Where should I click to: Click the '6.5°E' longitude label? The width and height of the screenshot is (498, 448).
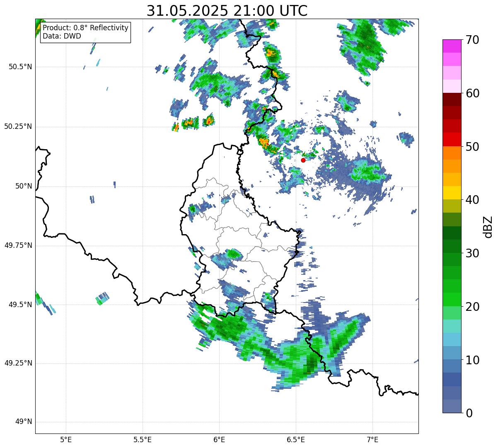click(x=296, y=439)
